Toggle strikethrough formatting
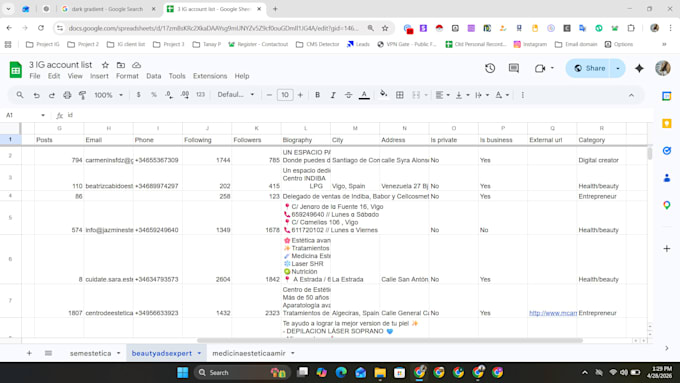The height and width of the screenshot is (383, 680). (x=348, y=95)
